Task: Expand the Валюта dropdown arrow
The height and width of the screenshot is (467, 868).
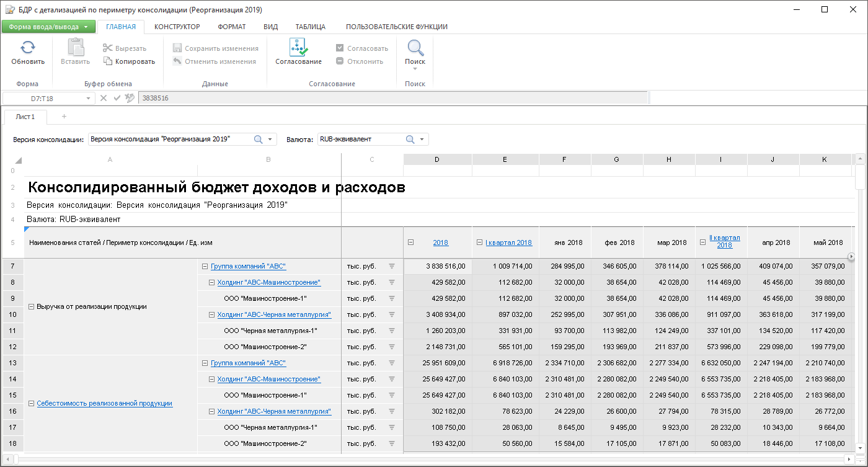Action: [422, 140]
